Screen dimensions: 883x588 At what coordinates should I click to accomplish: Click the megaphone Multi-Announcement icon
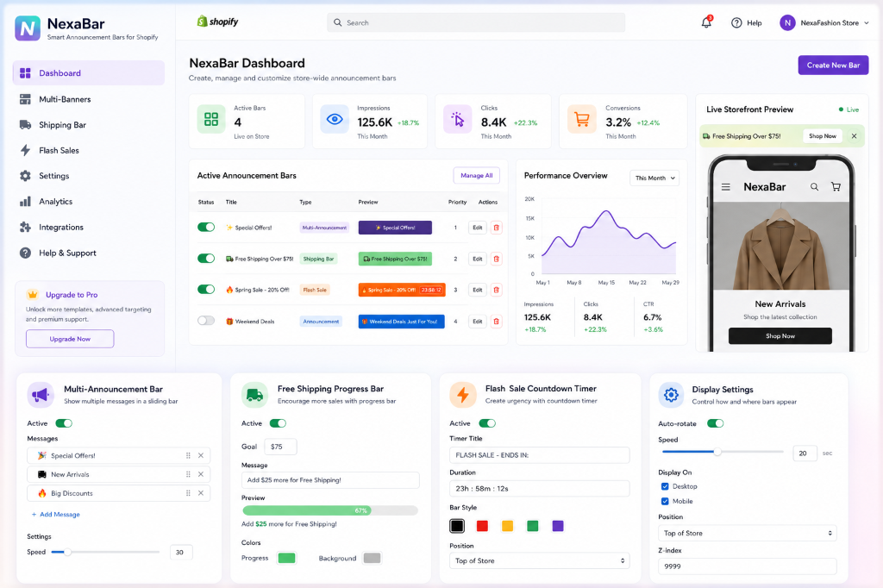pos(41,396)
